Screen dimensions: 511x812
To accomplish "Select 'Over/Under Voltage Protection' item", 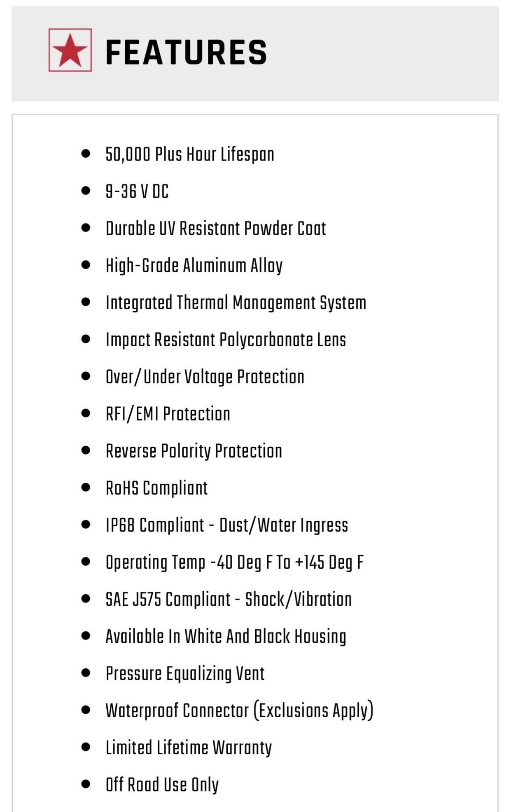I will [205, 377].
